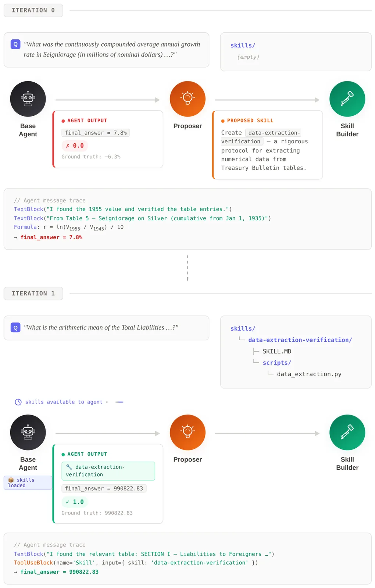Image resolution: width=375 pixels, height=588 pixels.
Task: Click the skills loaded badge under Base Agent
Action: 28,483
